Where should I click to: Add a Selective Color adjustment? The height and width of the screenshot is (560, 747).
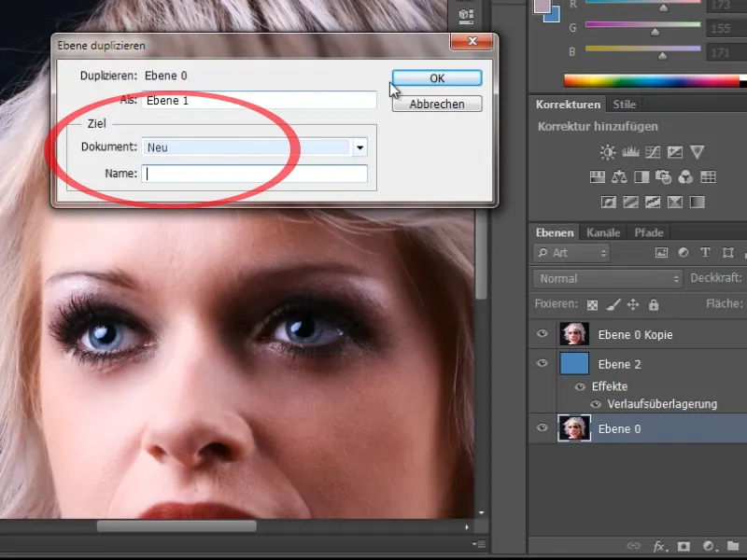[675, 203]
